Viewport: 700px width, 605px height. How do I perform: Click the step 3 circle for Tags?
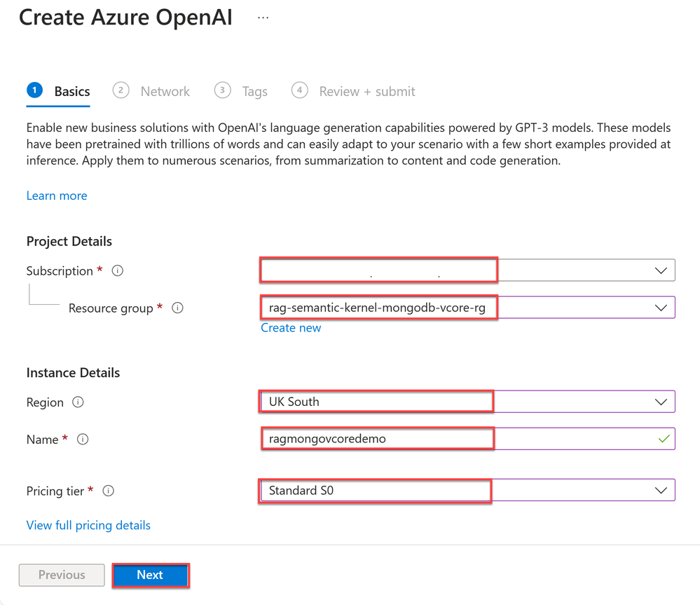pyautogui.click(x=222, y=90)
